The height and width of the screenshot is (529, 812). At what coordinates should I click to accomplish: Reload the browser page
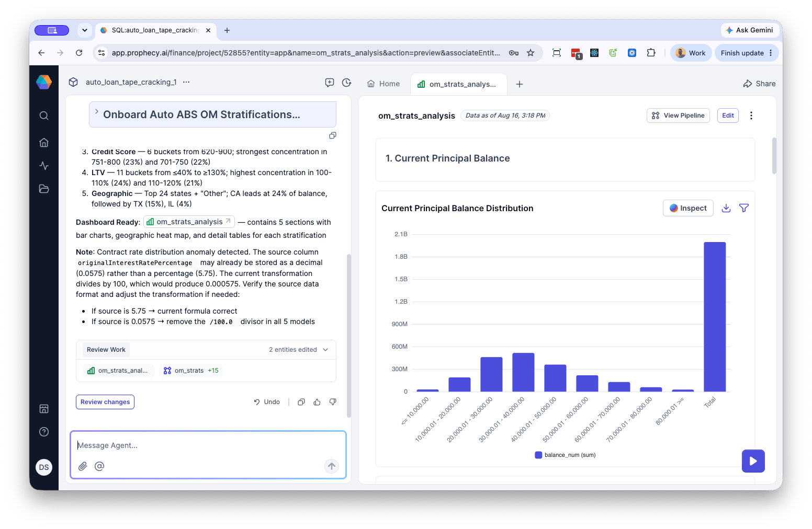pyautogui.click(x=79, y=53)
